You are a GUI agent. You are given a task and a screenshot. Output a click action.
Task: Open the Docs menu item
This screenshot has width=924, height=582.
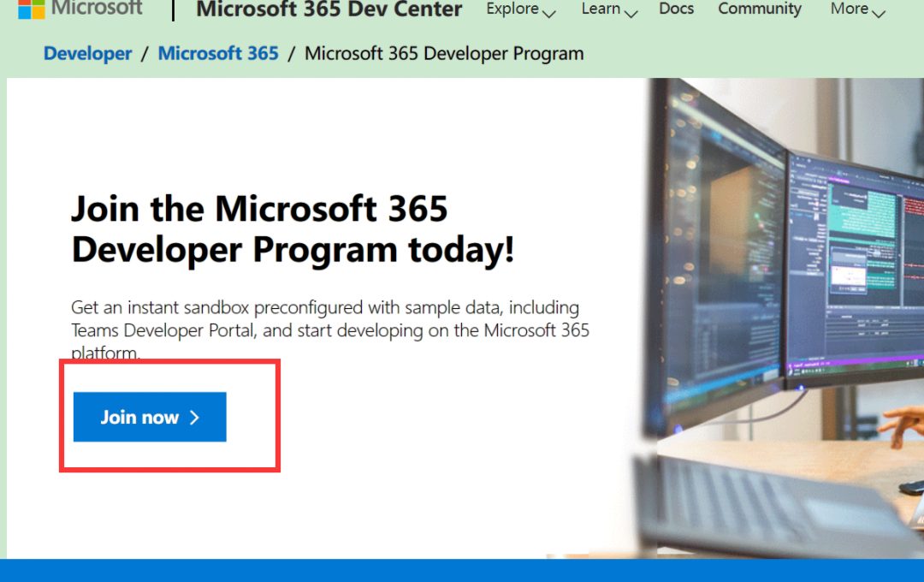click(x=676, y=9)
